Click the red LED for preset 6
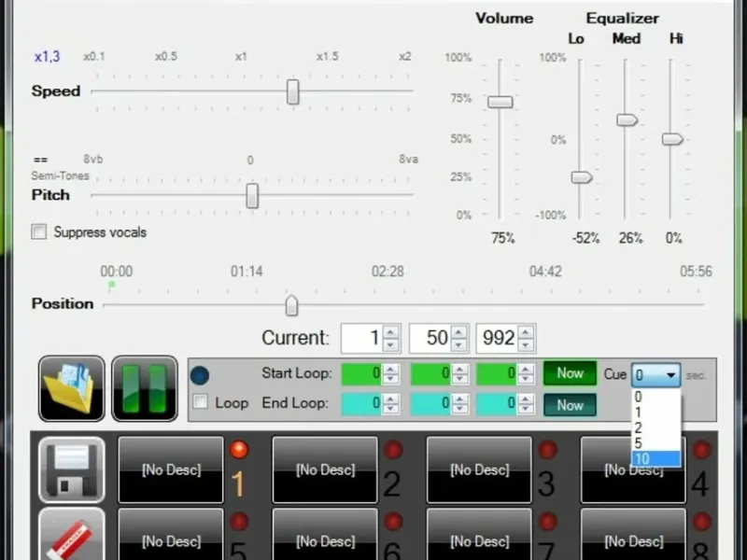Screen dimensions: 747x560 click(393, 522)
